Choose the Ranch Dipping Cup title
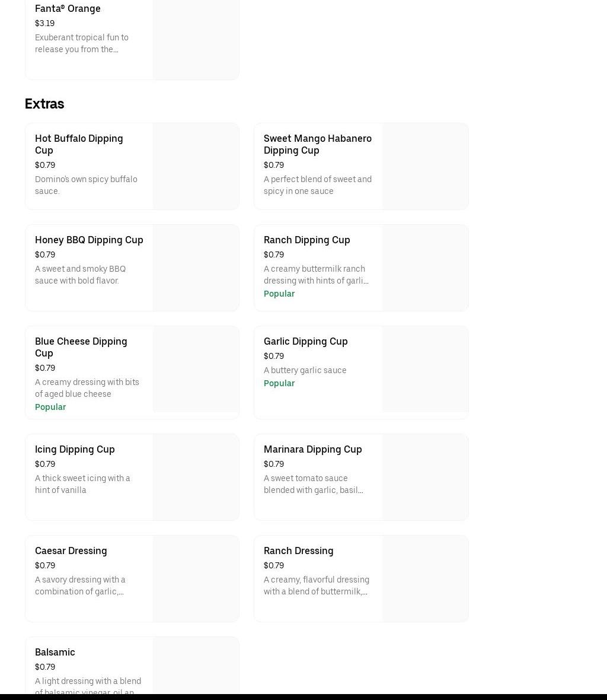 click(306, 240)
